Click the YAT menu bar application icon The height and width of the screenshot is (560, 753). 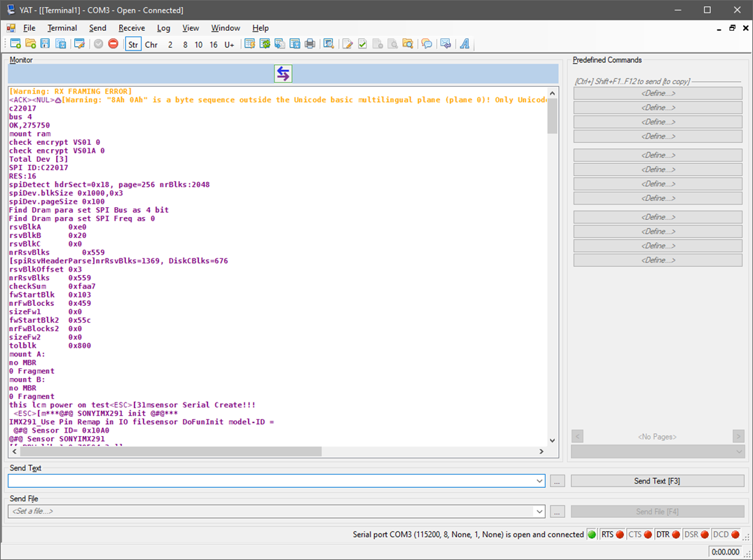[x=11, y=28]
